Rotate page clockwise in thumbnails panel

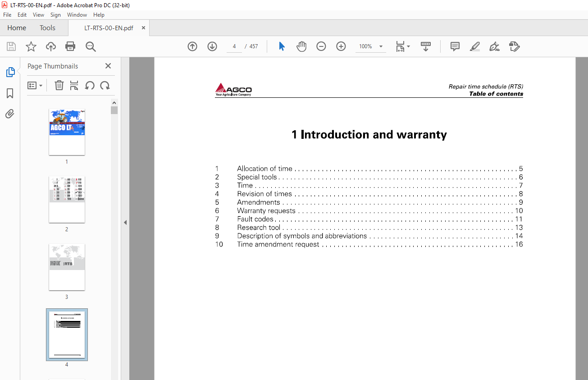105,85
